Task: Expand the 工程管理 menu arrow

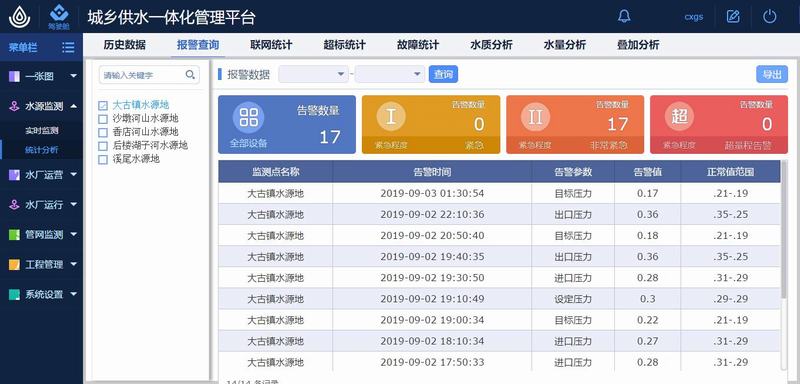Action: pyautogui.click(x=73, y=265)
